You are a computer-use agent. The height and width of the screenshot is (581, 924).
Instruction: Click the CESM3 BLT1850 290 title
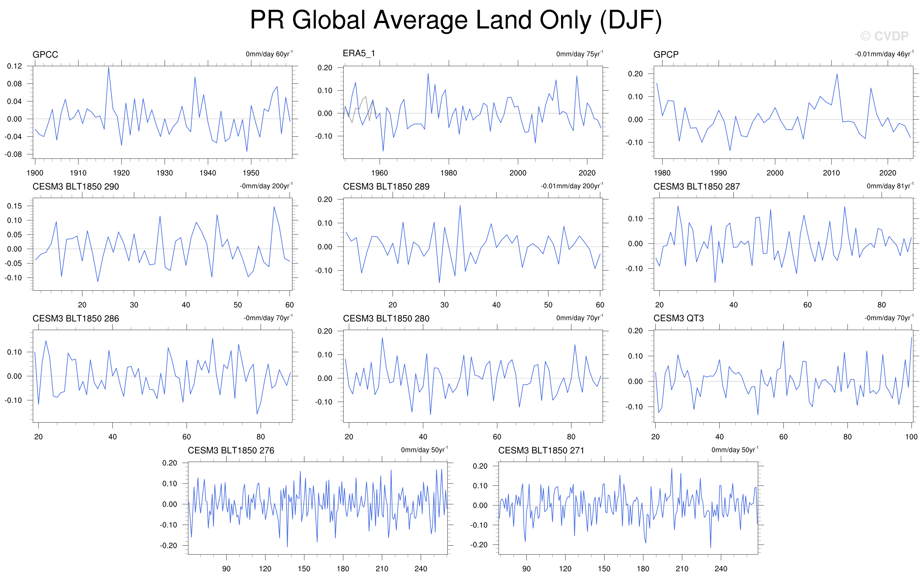point(75,187)
